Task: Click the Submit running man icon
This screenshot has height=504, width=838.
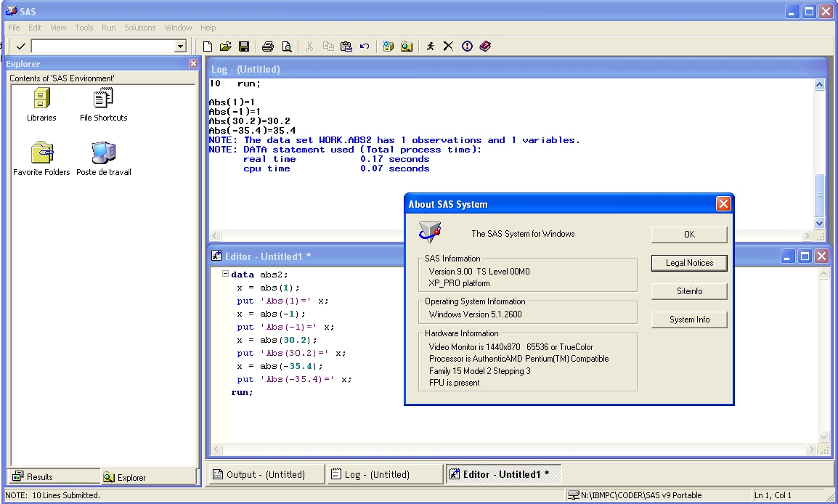Action: pyautogui.click(x=431, y=46)
